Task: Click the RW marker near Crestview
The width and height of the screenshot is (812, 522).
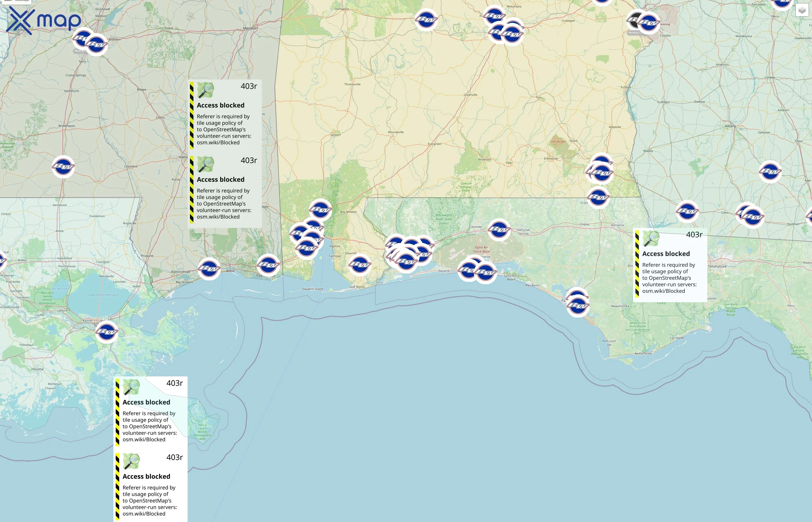Action: pyautogui.click(x=499, y=229)
